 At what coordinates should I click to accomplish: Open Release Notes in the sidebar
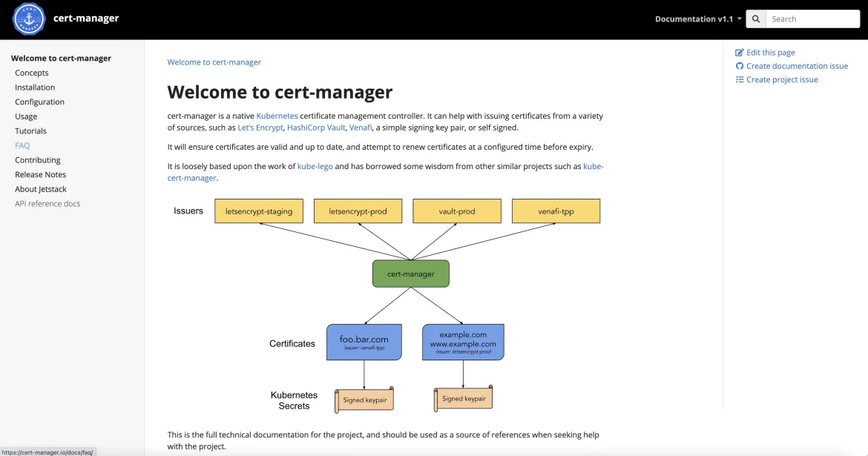[40, 174]
